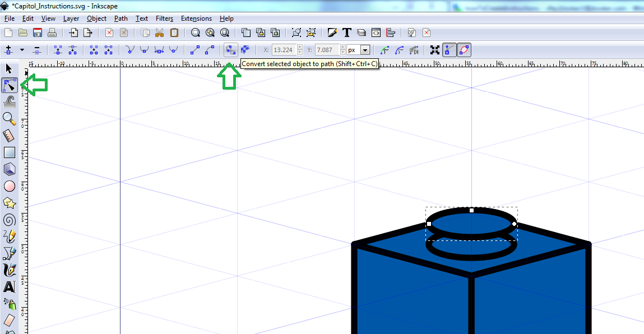Open the Filters menu
Screen dimensions: 644x334
coord(164,18)
